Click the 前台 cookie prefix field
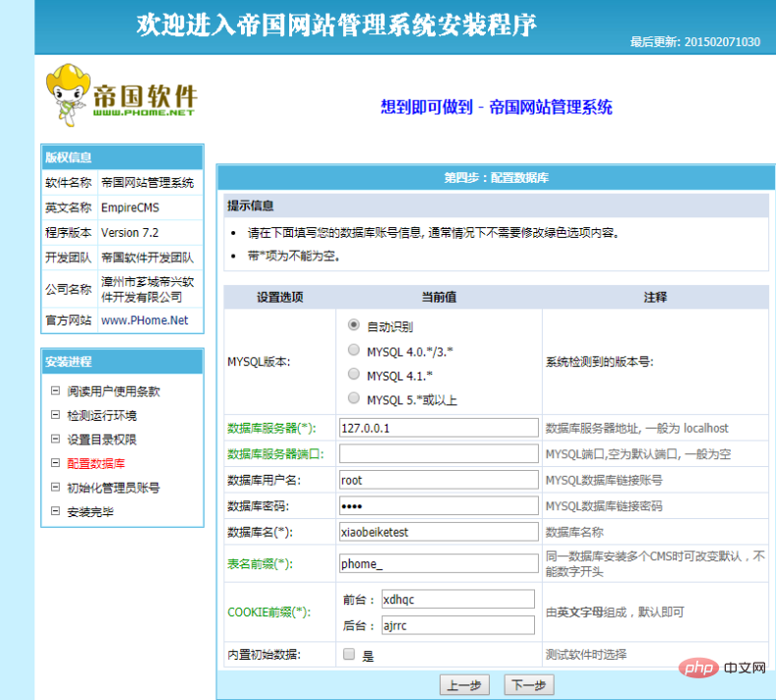Screen dimensions: 776x700 (x=457, y=599)
